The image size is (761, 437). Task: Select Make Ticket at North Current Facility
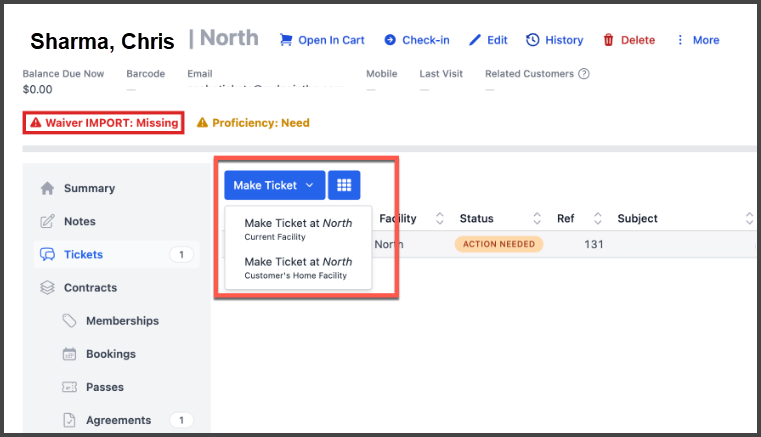click(x=298, y=229)
